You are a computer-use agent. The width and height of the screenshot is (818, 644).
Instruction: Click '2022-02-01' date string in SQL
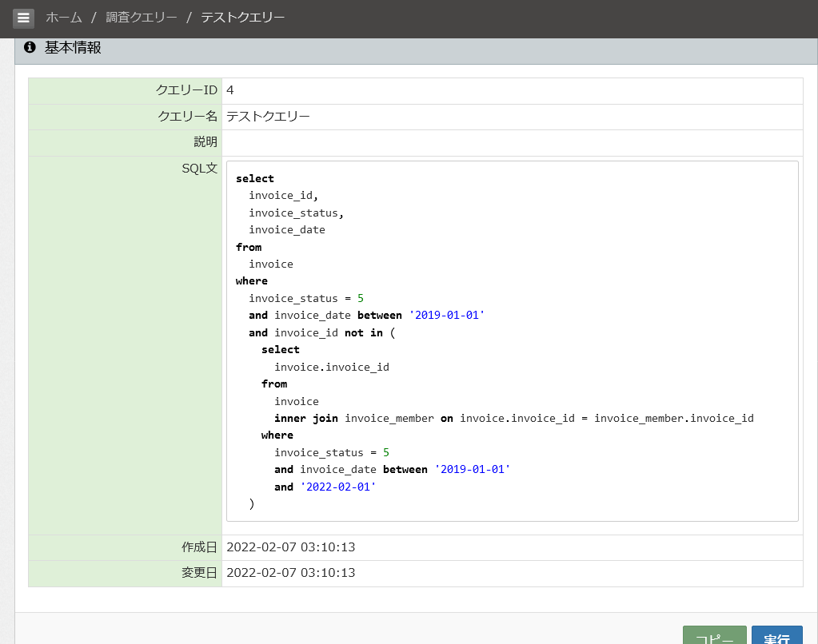(338, 487)
